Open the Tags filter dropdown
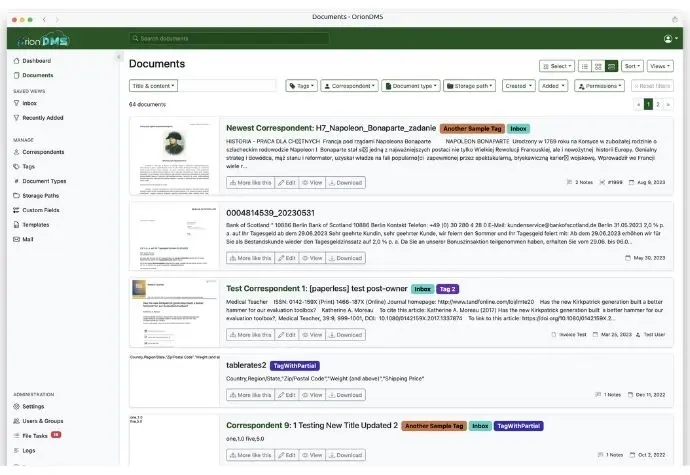Viewport: 690px width, 475px height. pyautogui.click(x=301, y=86)
